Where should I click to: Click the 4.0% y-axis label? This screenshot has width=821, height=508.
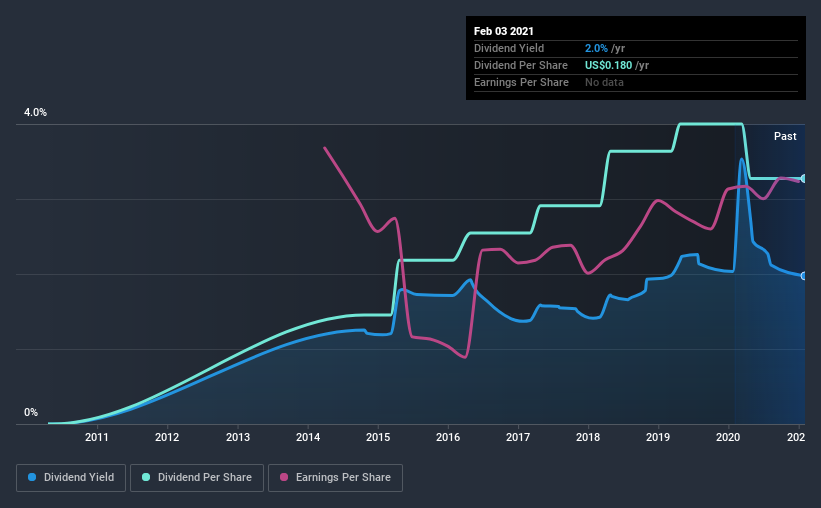point(35,113)
